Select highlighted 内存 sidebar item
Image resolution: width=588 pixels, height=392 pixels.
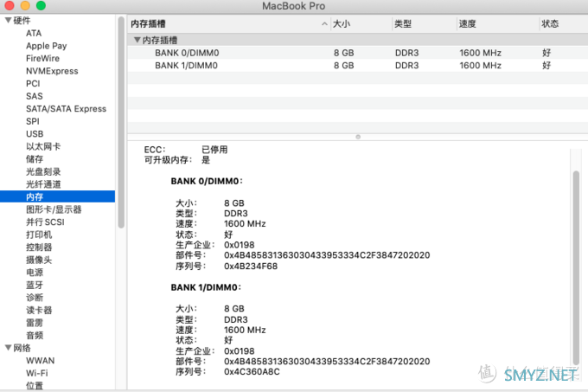tap(57, 196)
